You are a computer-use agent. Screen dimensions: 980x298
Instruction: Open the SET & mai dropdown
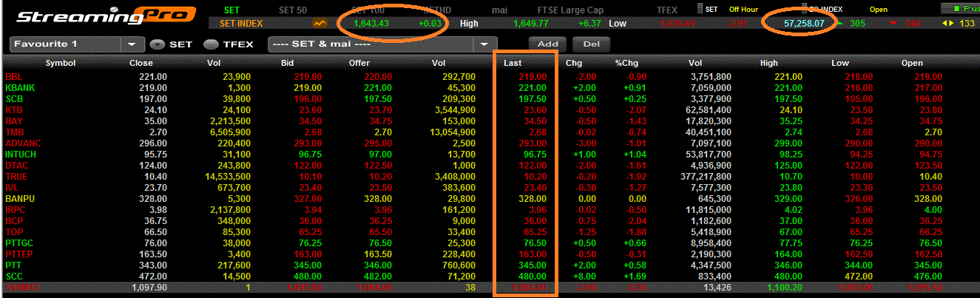[x=382, y=44]
